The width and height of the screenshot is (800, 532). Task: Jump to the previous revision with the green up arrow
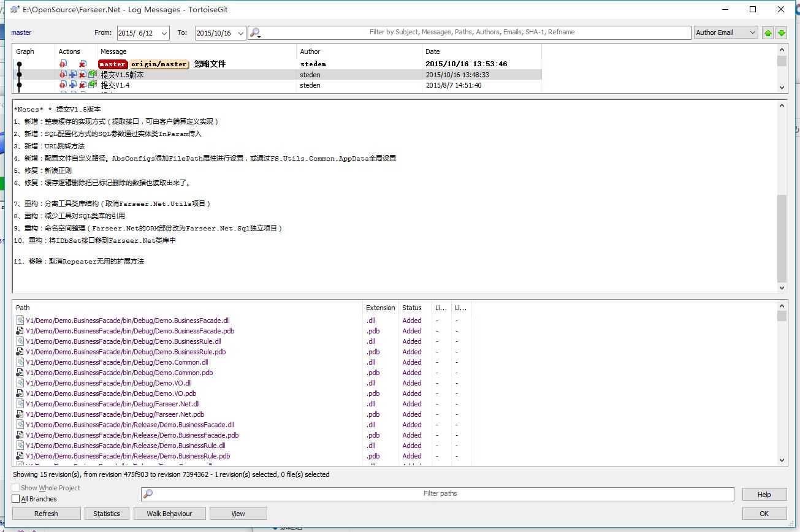[x=768, y=33]
